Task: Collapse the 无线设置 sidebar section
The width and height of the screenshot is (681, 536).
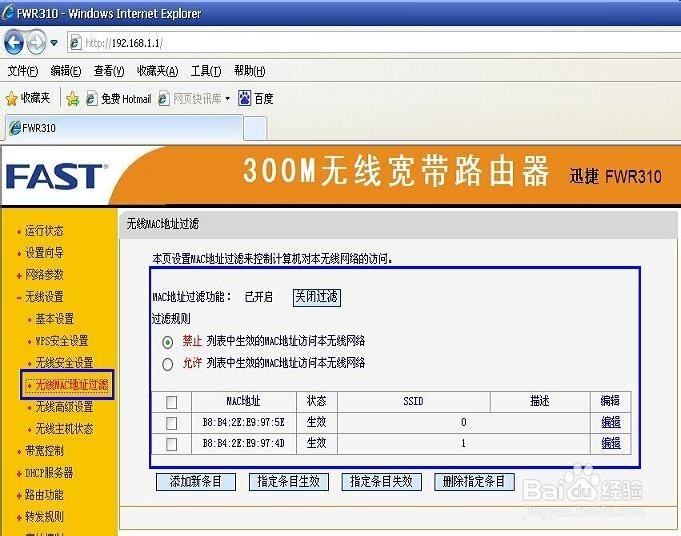Action: [x=44, y=297]
